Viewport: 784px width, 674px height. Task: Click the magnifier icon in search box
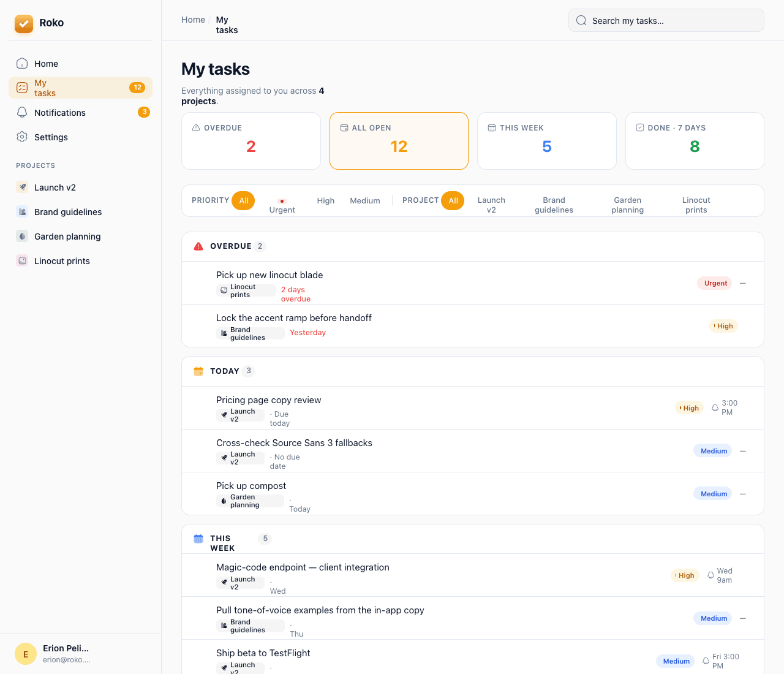581,20
